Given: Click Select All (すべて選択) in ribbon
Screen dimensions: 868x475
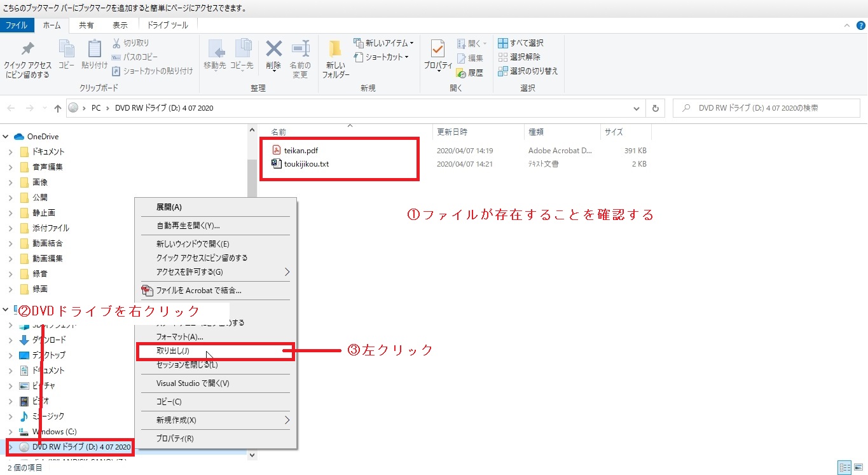Looking at the screenshot, I should [x=521, y=43].
